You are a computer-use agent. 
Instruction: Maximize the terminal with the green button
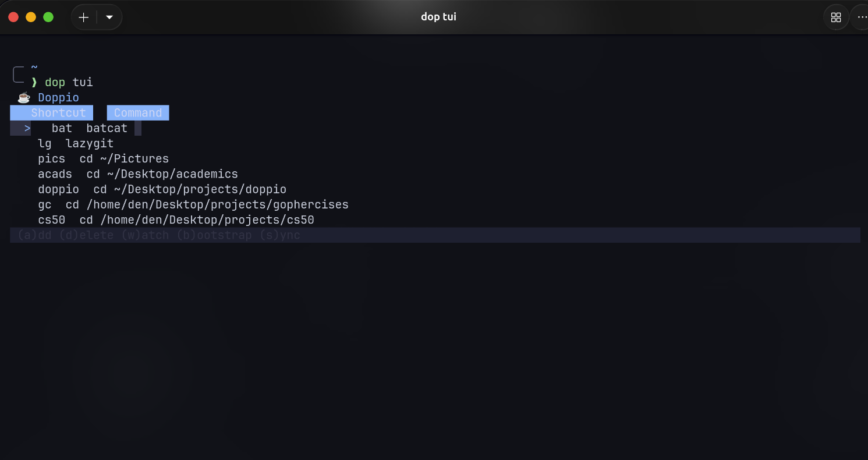click(48, 17)
